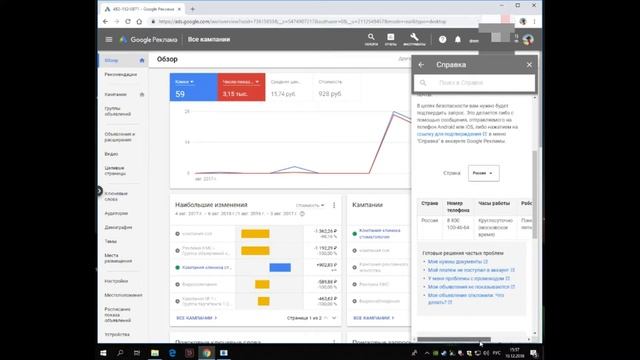
Task: Open Расписание показа объявлений in sidebar
Action: (x=118, y=315)
